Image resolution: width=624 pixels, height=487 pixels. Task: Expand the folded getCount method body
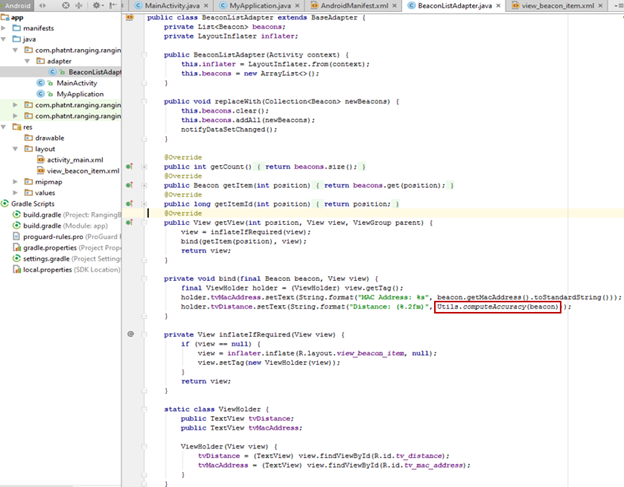tap(144, 167)
